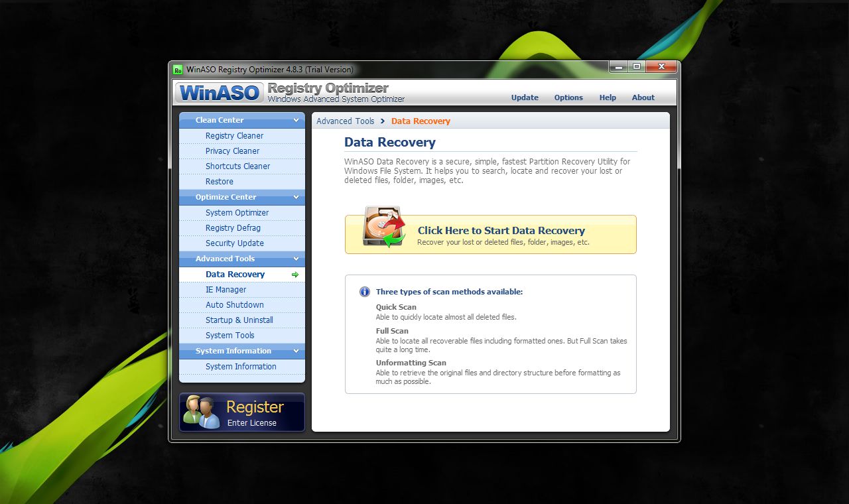Open the Options menu
Viewport: 849px width, 504px height.
568,97
